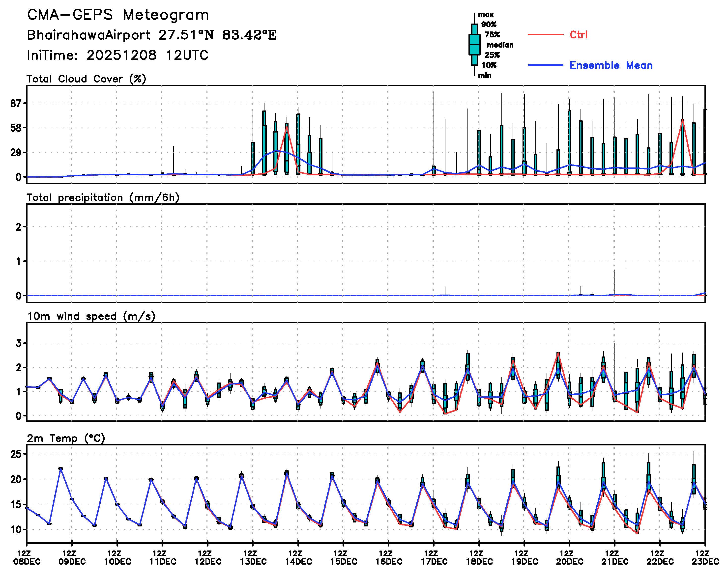Click the 25 tick on temperature axis

[x=16, y=454]
